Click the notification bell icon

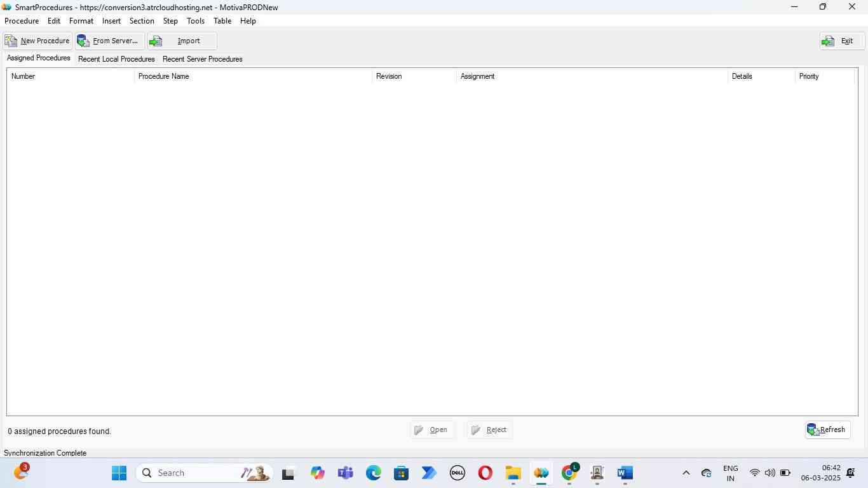[850, 473]
